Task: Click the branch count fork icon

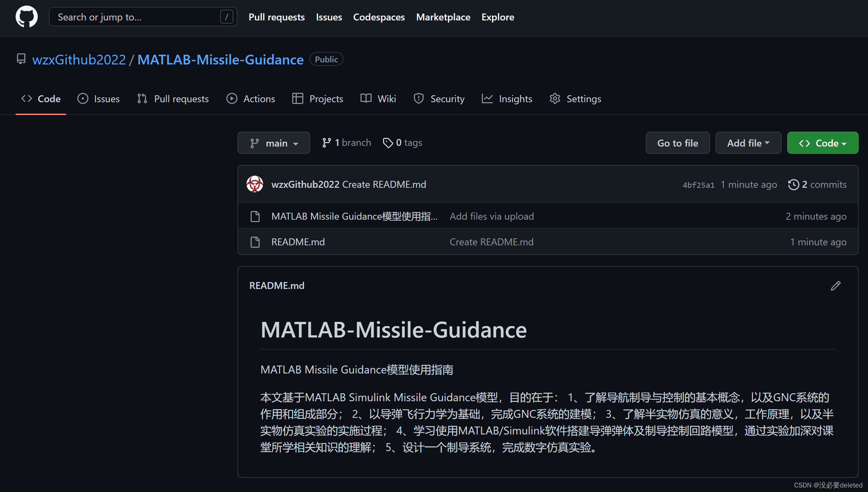Action: click(326, 143)
